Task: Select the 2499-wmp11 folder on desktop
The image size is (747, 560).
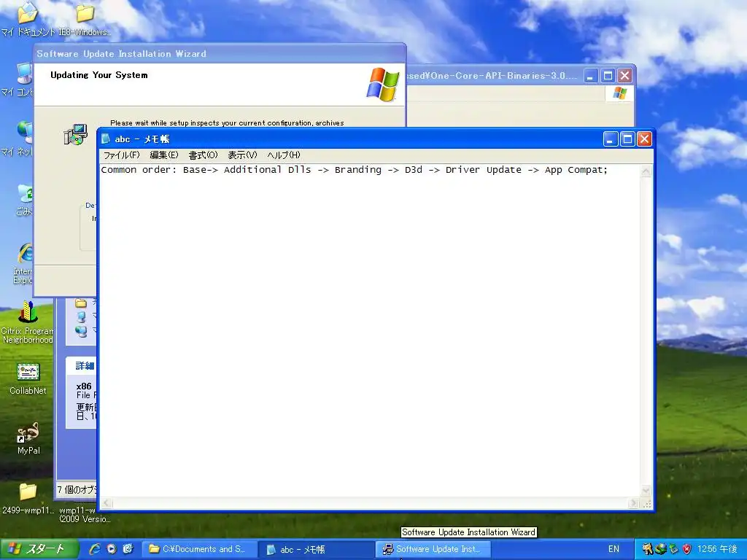Action: [28, 498]
